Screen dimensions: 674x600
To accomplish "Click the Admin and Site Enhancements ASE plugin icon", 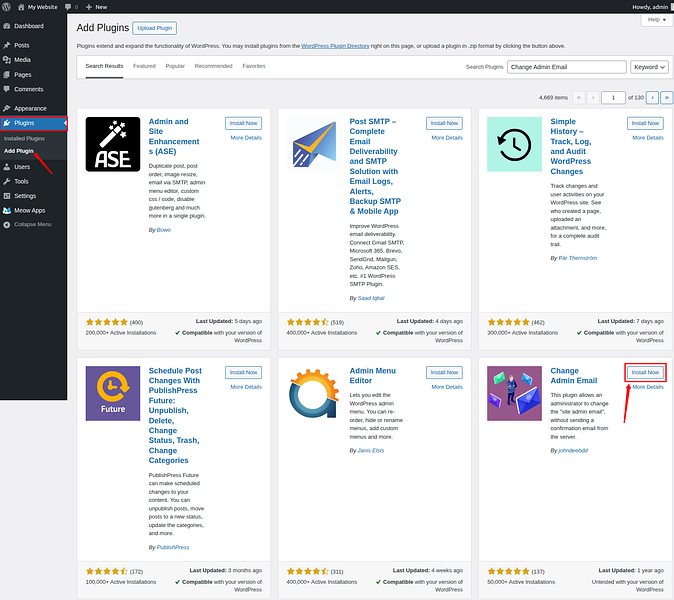I will pyautogui.click(x=113, y=144).
